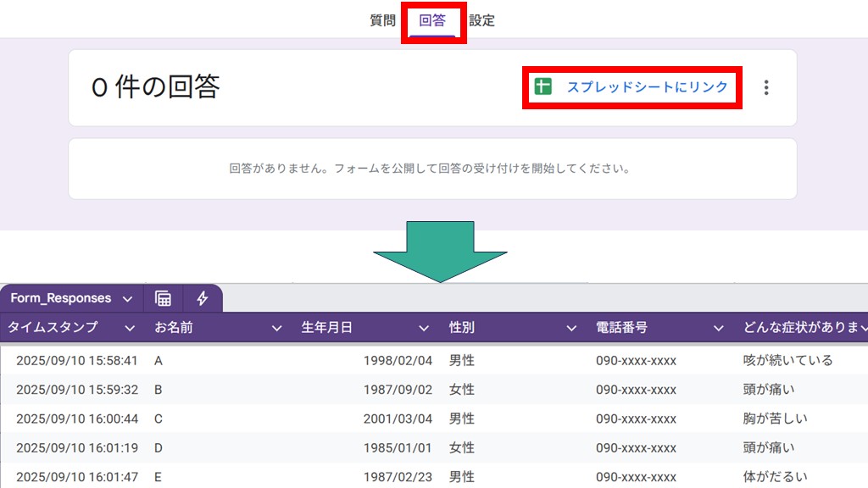Select the 回答 tab
The width and height of the screenshot is (868, 488).
433,19
